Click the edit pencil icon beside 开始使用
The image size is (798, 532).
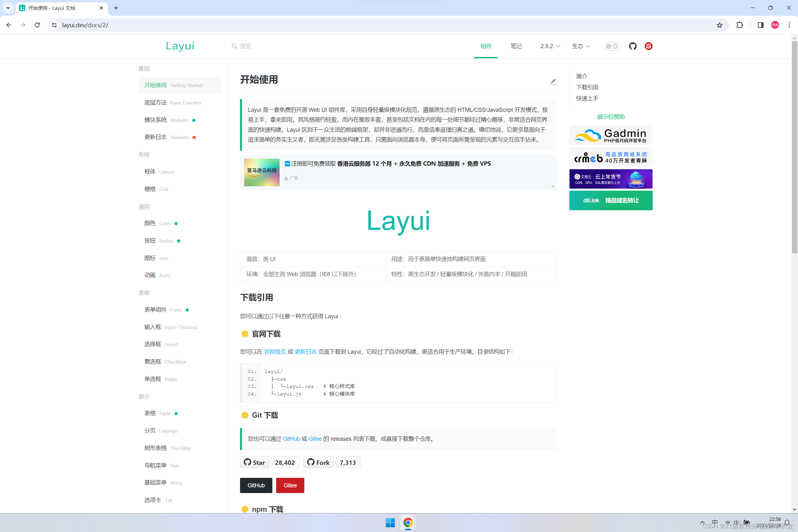tap(553, 81)
